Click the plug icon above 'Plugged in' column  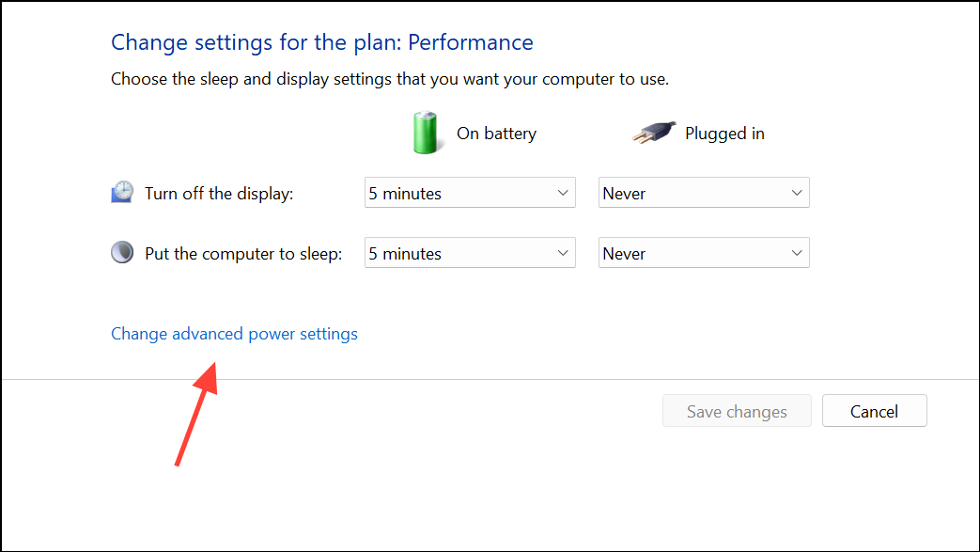tap(654, 133)
